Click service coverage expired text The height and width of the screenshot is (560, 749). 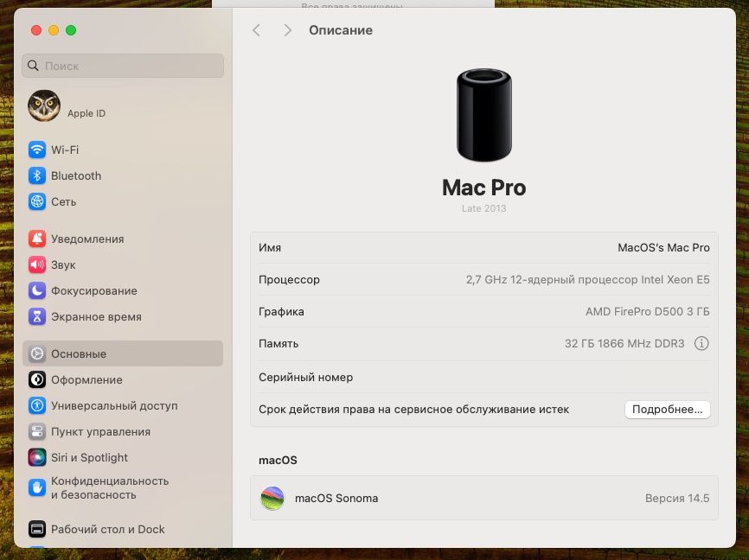413,410
